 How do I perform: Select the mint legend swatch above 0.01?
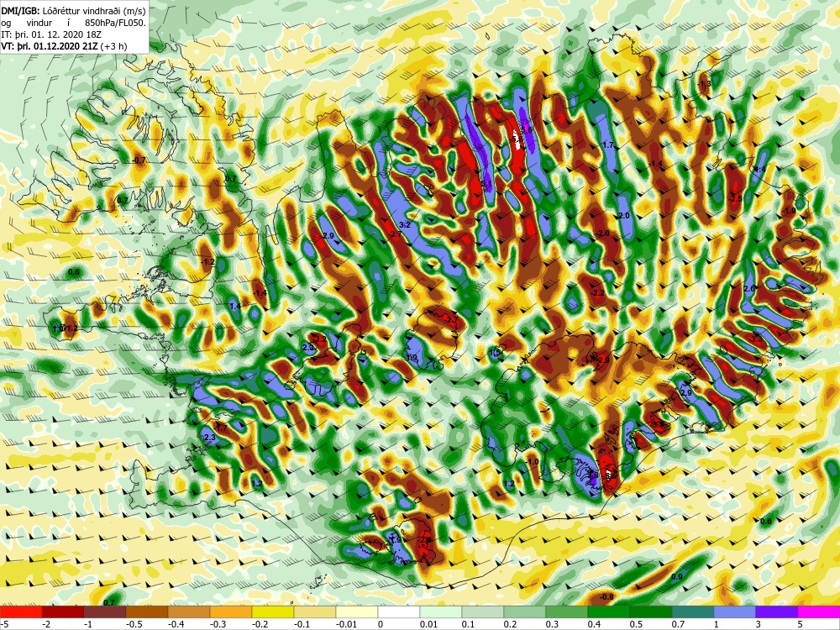tap(441, 612)
